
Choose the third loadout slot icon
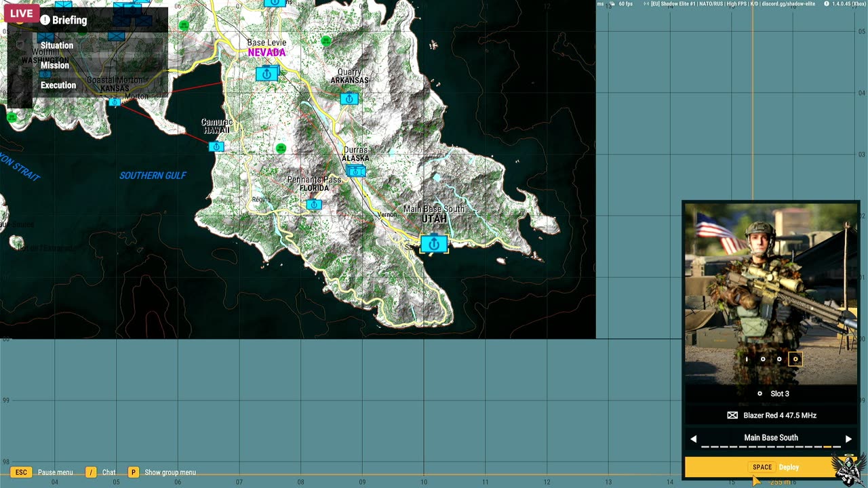[779, 359]
